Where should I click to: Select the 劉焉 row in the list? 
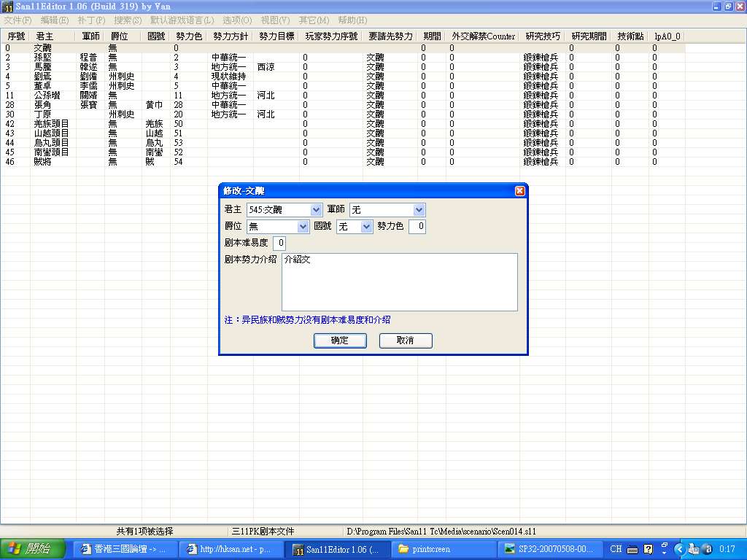[343, 76]
